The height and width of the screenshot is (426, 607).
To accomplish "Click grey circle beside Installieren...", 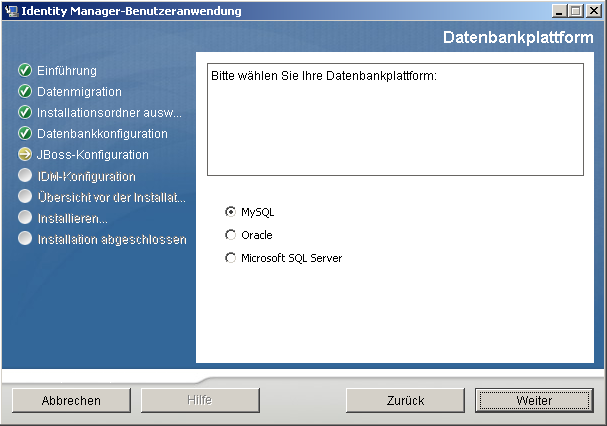I will click(25, 217).
